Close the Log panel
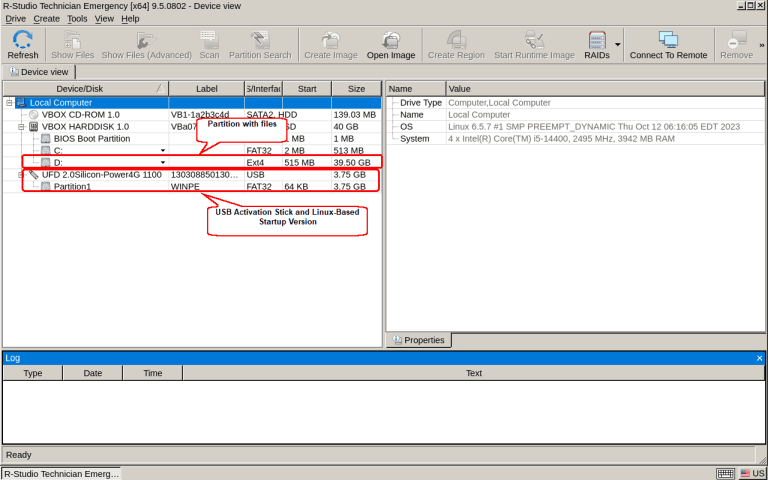The image size is (768, 480). coord(759,357)
